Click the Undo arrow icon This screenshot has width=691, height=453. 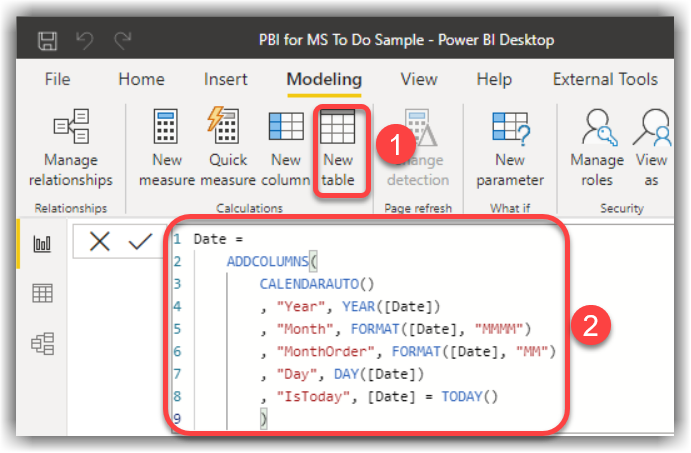(85, 41)
